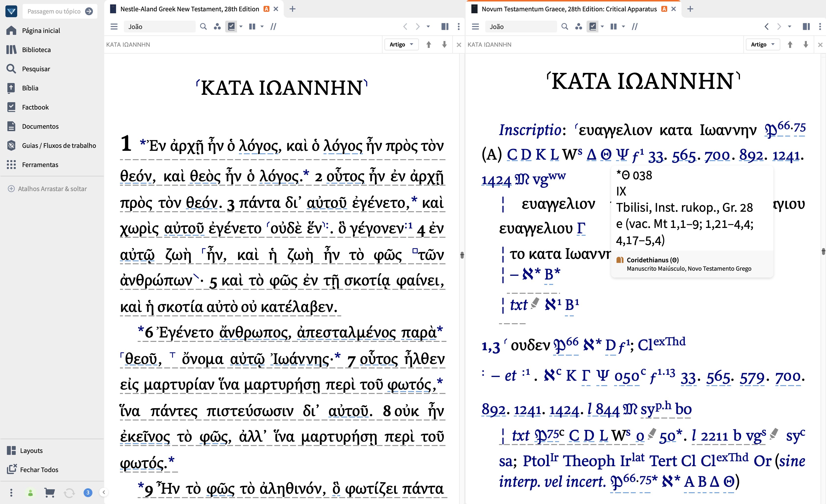826x504 pixels.
Task: Click Atalhos Arrastar & soltar add shortcut
Action: (47, 189)
